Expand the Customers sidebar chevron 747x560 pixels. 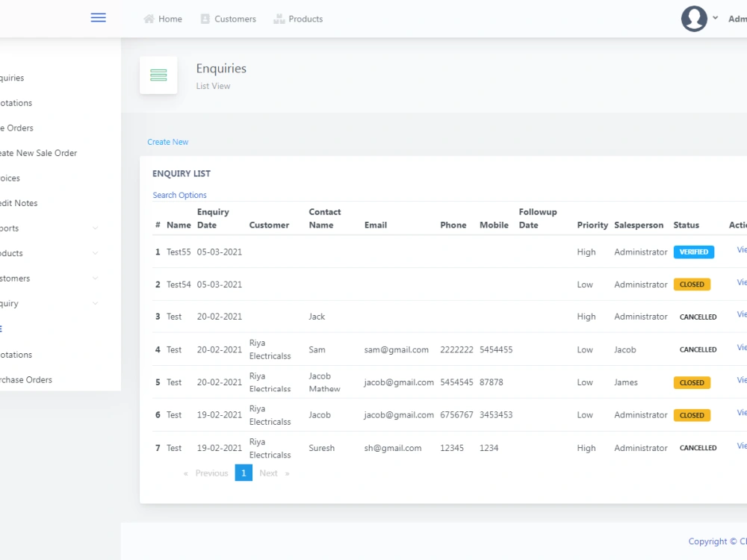tap(96, 278)
